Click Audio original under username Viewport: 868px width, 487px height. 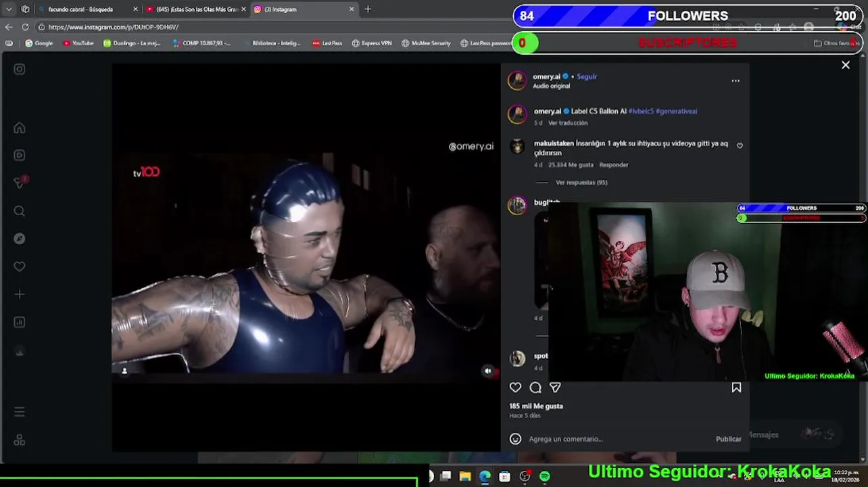pyautogui.click(x=551, y=86)
